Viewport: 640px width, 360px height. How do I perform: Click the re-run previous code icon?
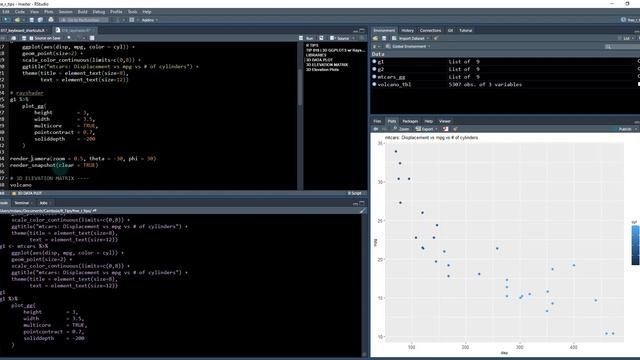tap(321, 38)
